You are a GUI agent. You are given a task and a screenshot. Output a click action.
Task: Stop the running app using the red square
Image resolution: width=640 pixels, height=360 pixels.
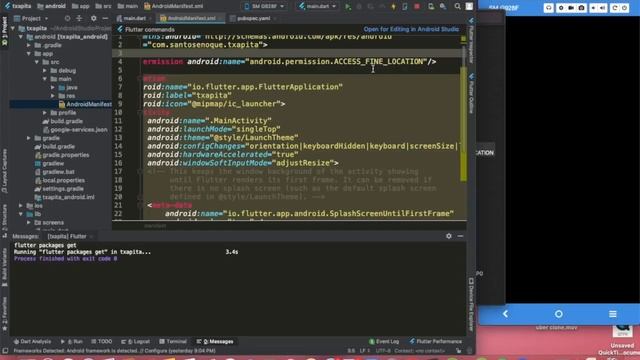(417, 7)
